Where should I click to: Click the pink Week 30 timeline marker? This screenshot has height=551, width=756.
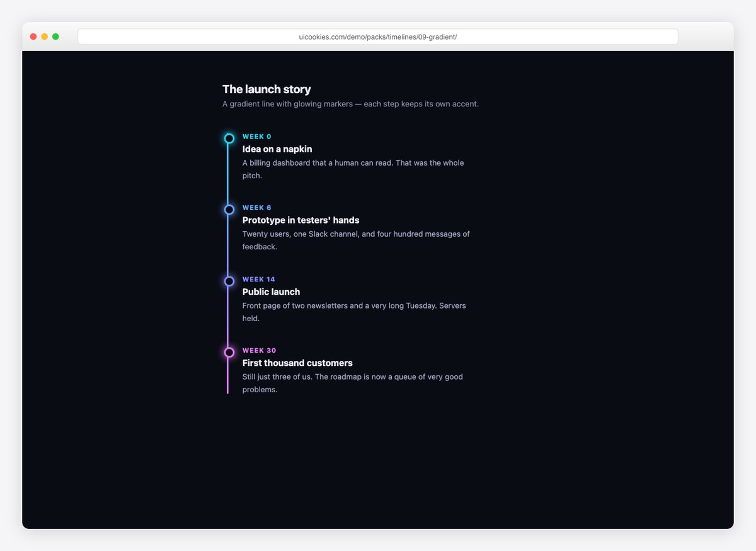click(x=229, y=352)
